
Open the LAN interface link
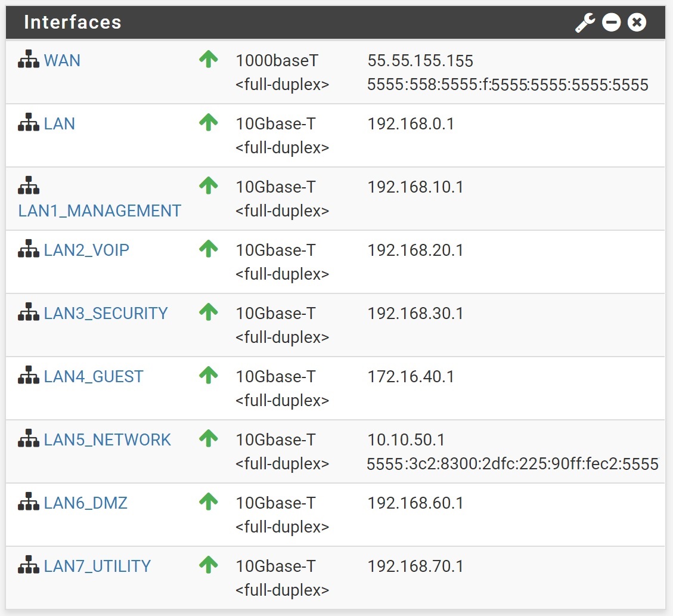click(60, 124)
